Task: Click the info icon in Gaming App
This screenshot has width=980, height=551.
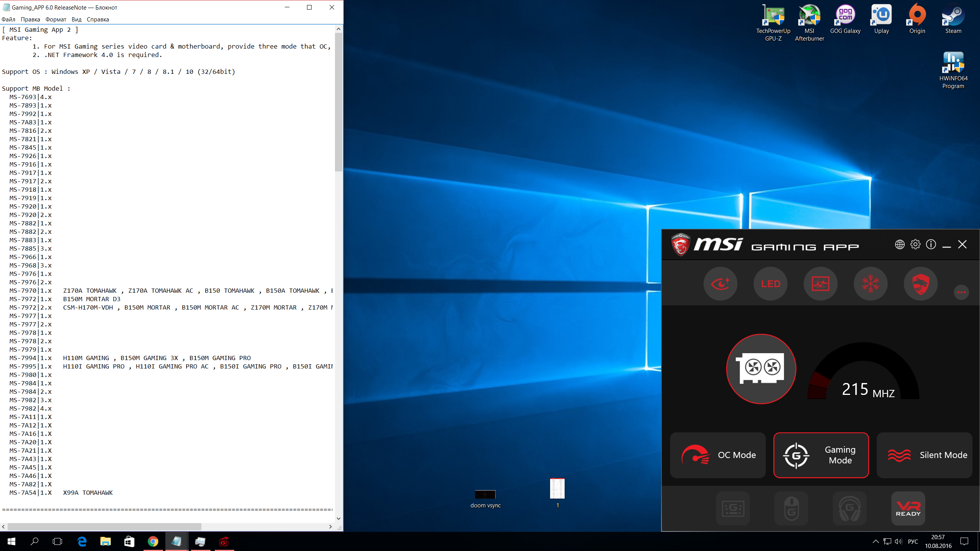Action: coord(931,245)
